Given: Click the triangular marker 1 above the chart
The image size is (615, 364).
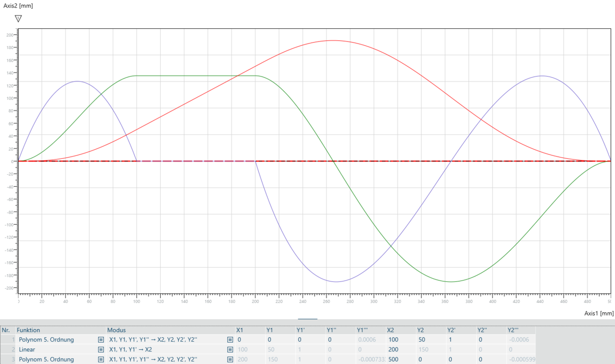Looking at the screenshot, I should click(18, 19).
